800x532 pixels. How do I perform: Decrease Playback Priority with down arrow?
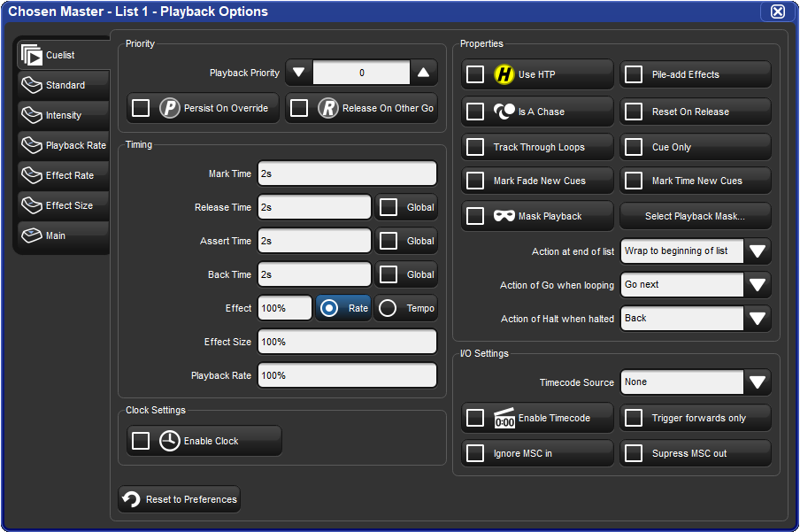(x=299, y=73)
